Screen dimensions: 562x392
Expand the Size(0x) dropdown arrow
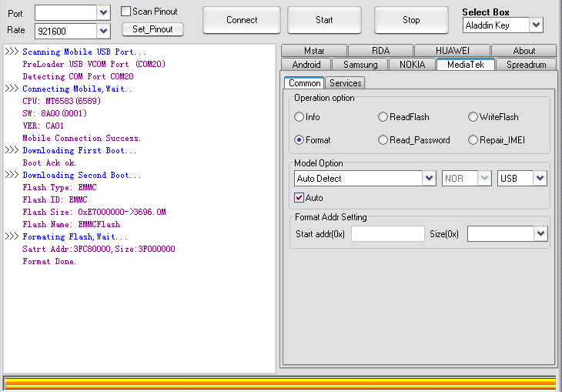[x=540, y=234]
